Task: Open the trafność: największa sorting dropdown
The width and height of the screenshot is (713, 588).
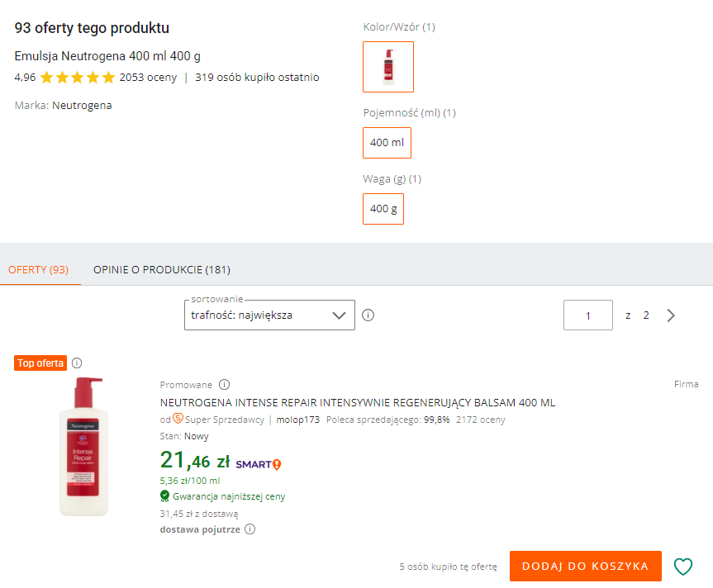Action: pyautogui.click(x=269, y=315)
